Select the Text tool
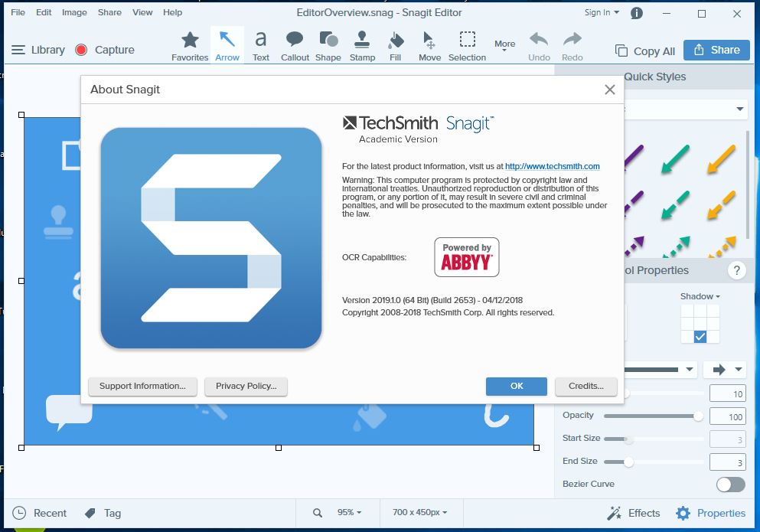Image resolution: width=760 pixels, height=532 pixels. pos(261,46)
